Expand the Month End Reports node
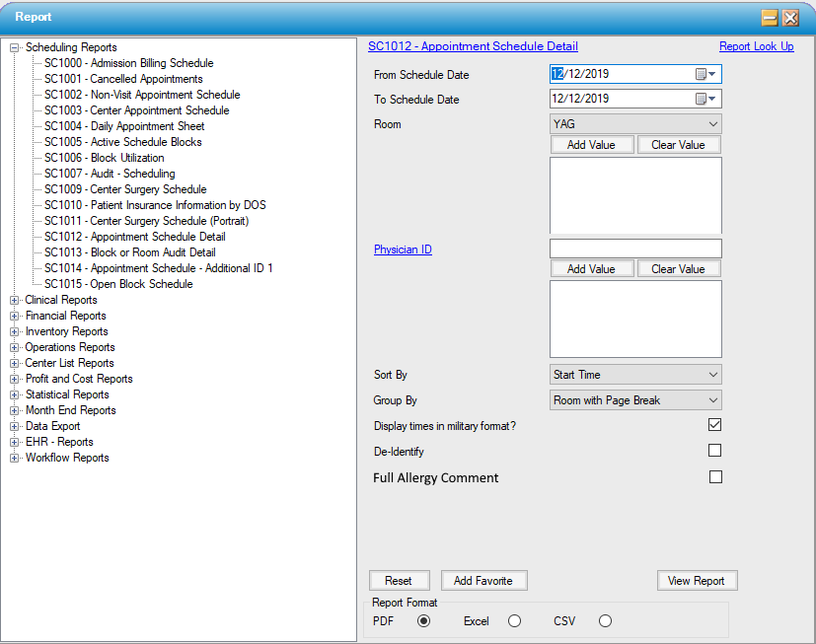816x644 pixels. [14, 409]
